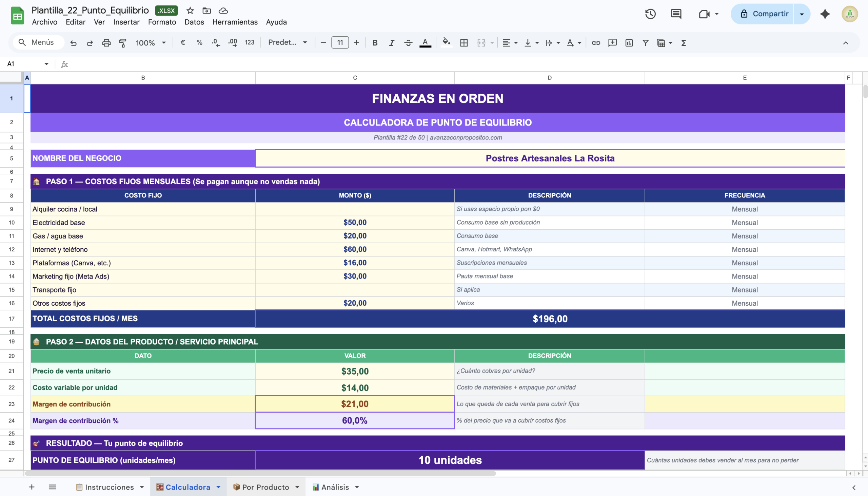
Task: Click the Gemini sparkle icon
Action: tap(825, 14)
